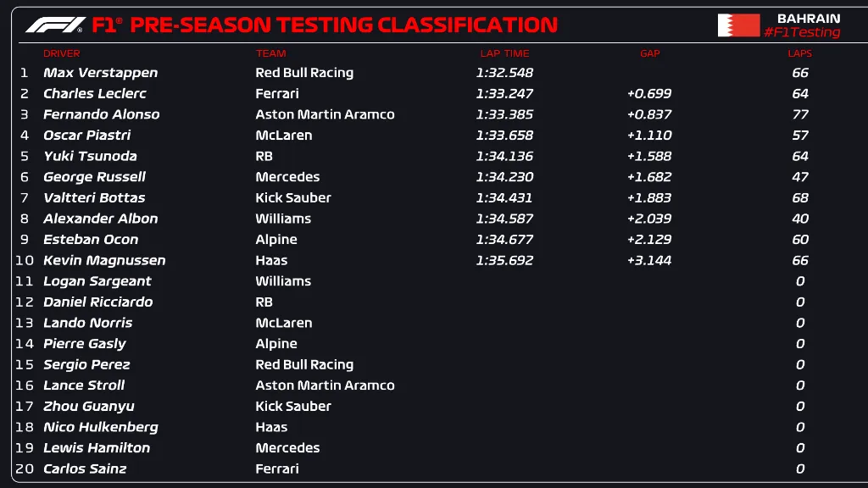Select Lewis Hamilton driver name
The image size is (868, 488).
[x=97, y=448]
